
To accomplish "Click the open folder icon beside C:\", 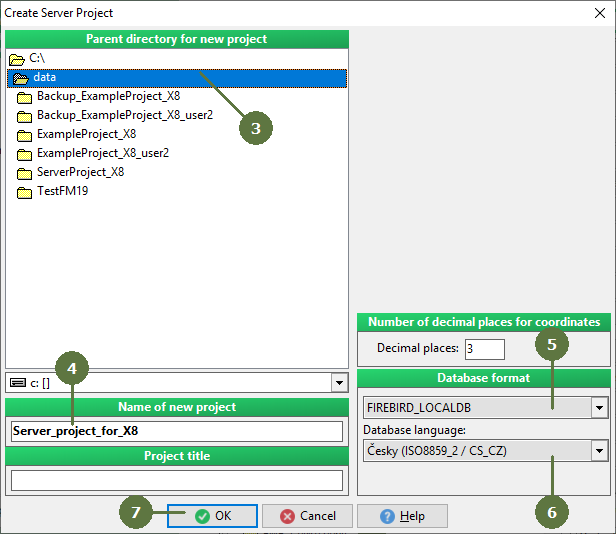I will (16, 59).
